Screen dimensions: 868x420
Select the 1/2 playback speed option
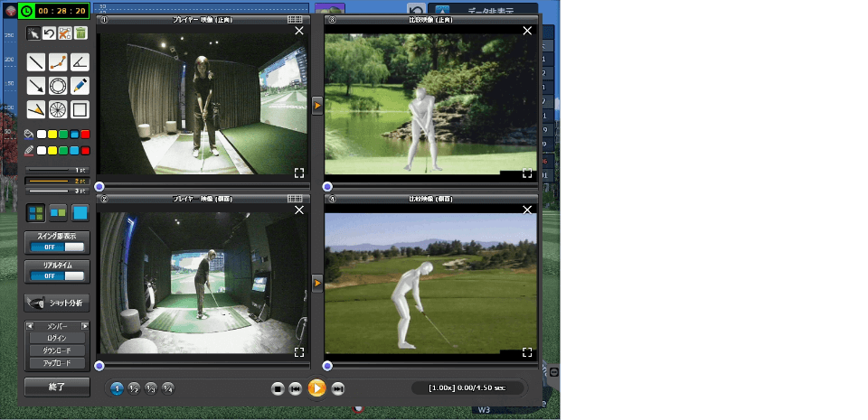point(134,388)
